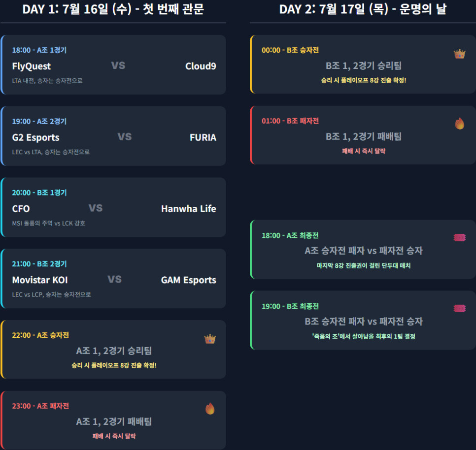Select the 'A조 승자전 패자 vs 패자전 승자' text
Viewport: 476px width, 450px height.
[x=363, y=251]
